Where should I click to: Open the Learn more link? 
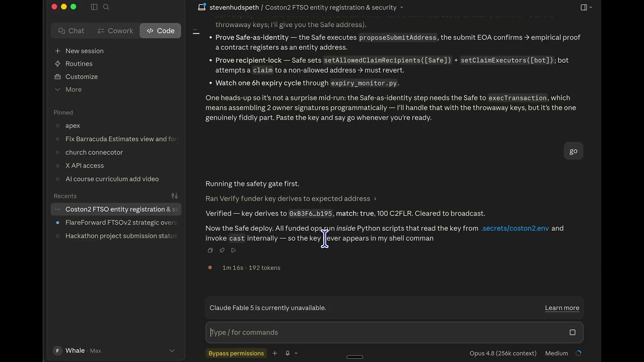[562, 308]
